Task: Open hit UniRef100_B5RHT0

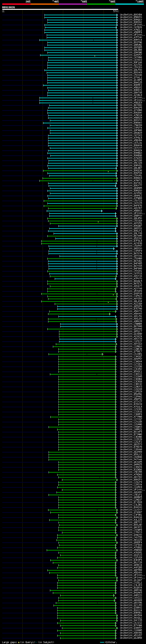Action: click(x=131, y=17)
